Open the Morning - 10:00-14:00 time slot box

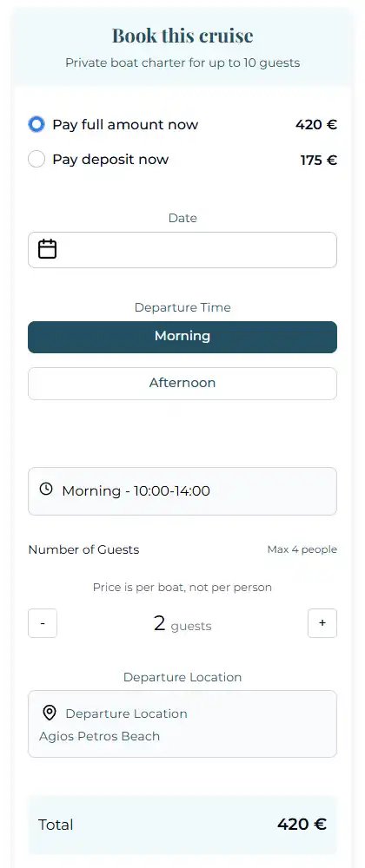pyautogui.click(x=182, y=491)
